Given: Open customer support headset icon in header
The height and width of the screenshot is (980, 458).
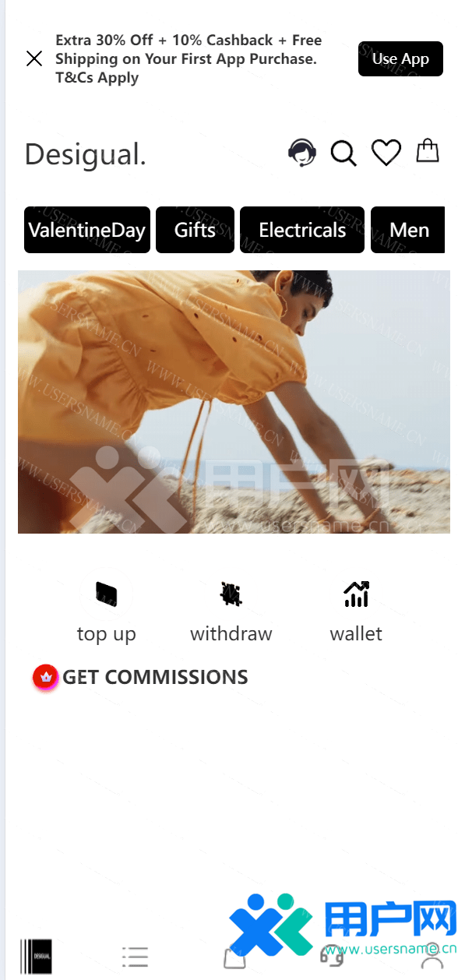Looking at the screenshot, I should coord(302,153).
